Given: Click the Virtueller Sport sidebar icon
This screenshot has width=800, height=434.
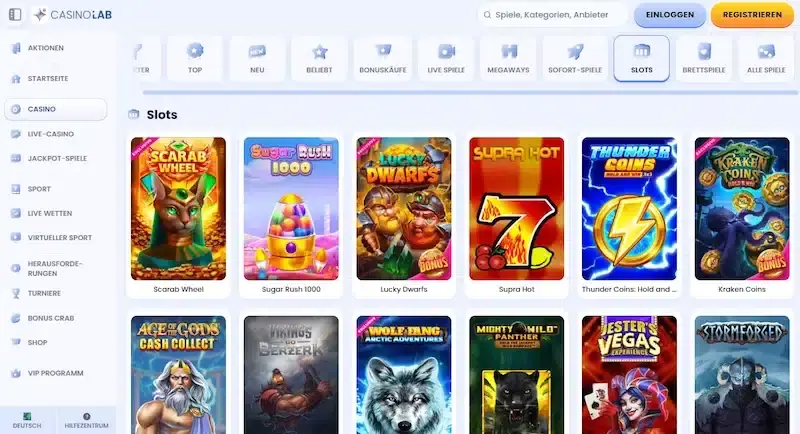Looking at the screenshot, I should (x=16, y=238).
